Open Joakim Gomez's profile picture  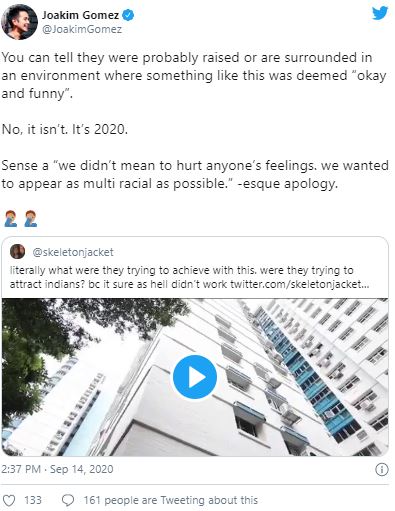coord(19,22)
